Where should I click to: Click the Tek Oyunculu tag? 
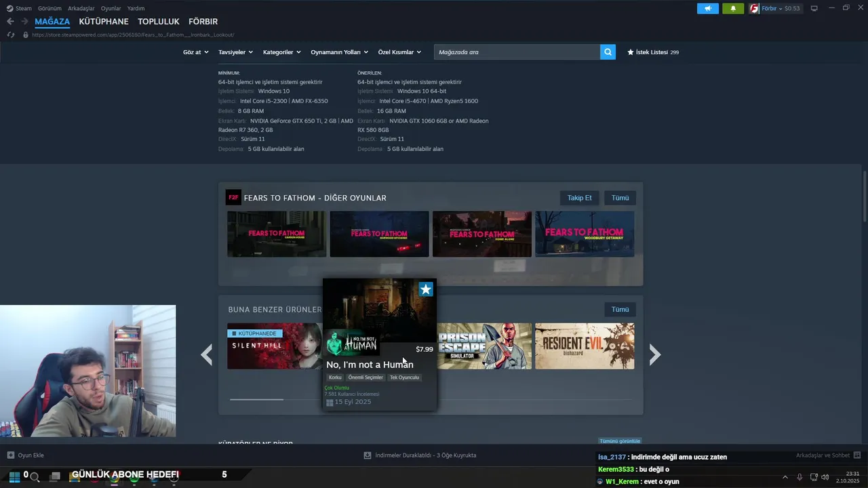click(404, 378)
